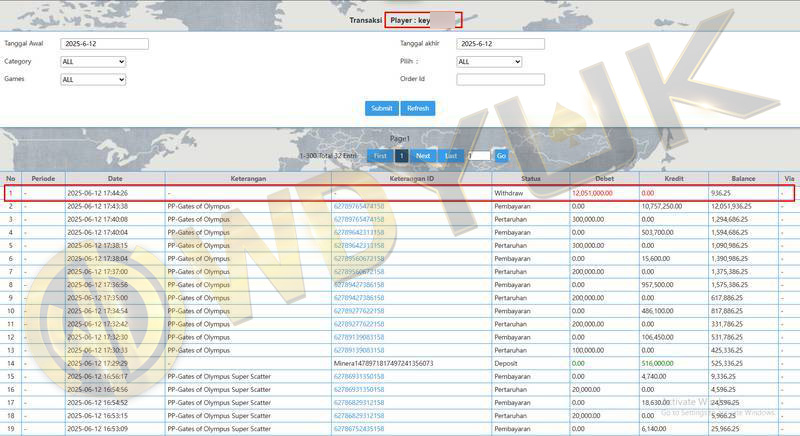Open Keterangan ID link for 17:32:30 row

[x=359, y=338]
